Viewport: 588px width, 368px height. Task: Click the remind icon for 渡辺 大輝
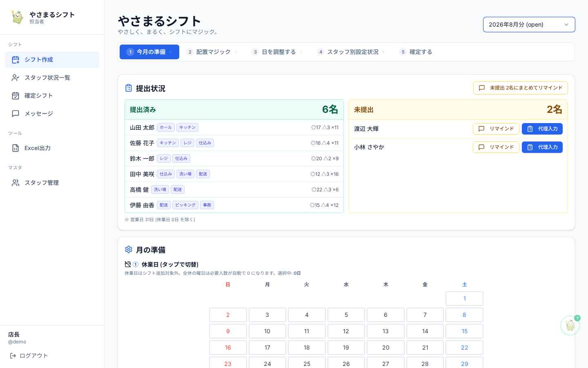481,129
